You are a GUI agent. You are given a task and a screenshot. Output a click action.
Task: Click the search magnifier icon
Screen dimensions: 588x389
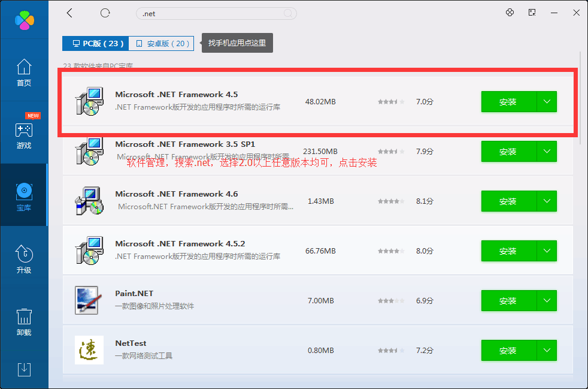tap(288, 13)
